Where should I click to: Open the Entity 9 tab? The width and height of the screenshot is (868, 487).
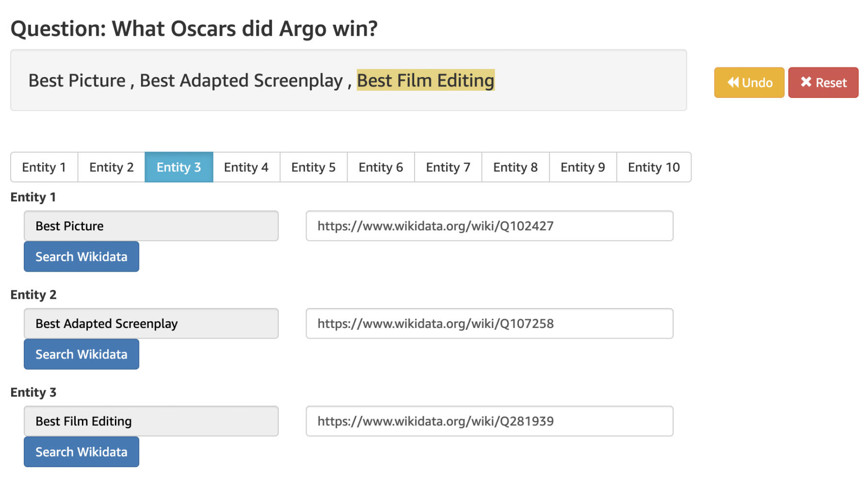click(x=582, y=167)
